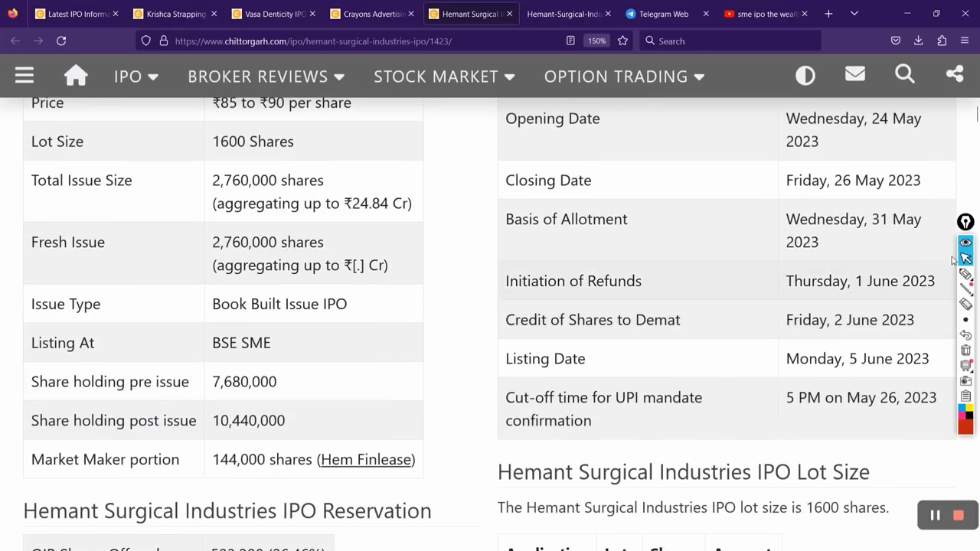Click the Hemant Surgical Industries IPO Reservation heading
Viewport: 980px width, 551px height.
click(x=227, y=510)
